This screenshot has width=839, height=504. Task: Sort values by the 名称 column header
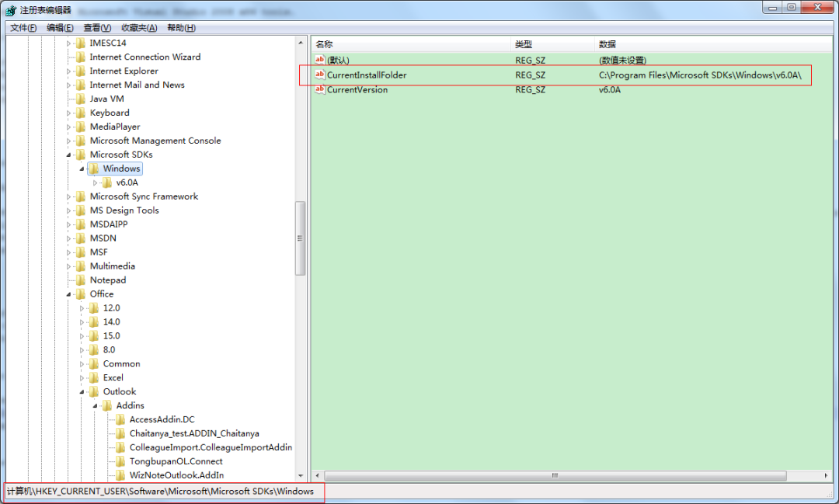411,43
